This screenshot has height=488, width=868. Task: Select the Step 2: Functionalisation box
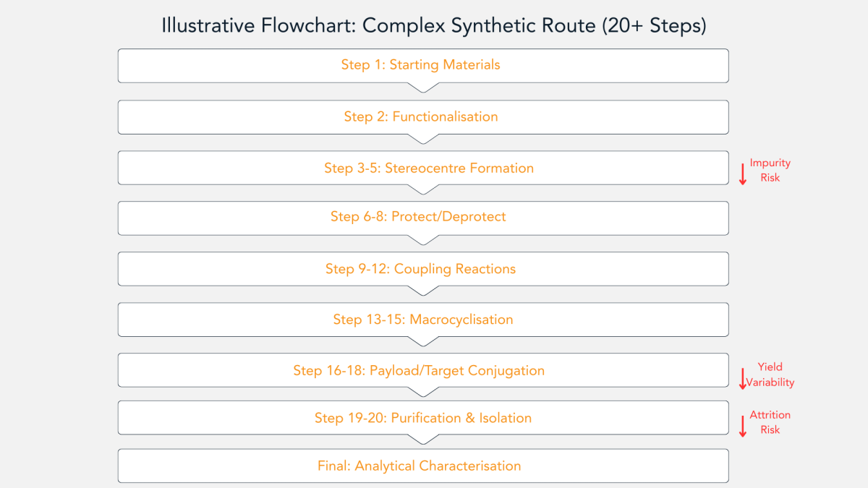point(423,116)
